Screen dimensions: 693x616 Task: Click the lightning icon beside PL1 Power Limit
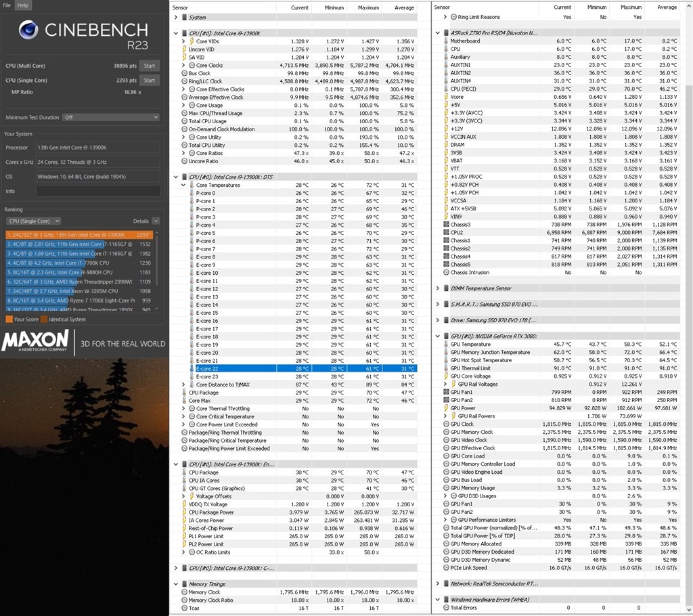184,536
